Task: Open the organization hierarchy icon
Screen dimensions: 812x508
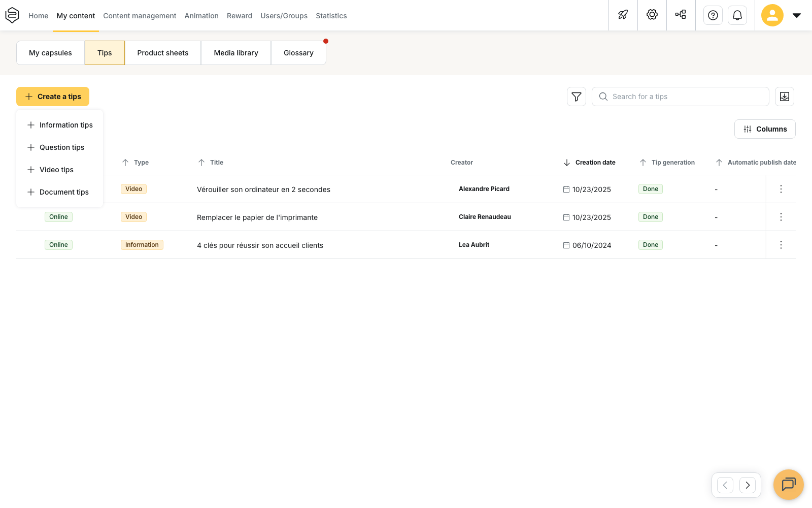Action: [x=681, y=15]
